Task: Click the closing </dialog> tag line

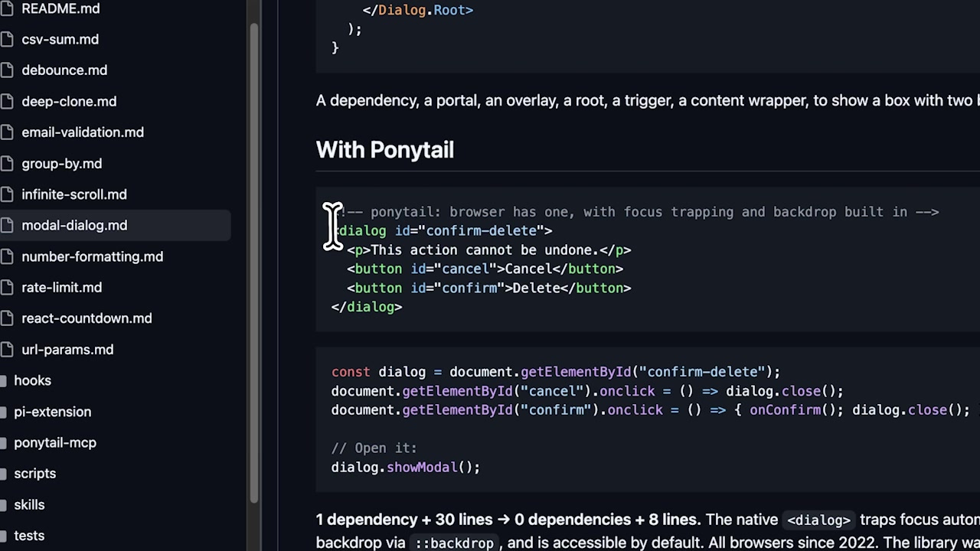Action: point(367,307)
